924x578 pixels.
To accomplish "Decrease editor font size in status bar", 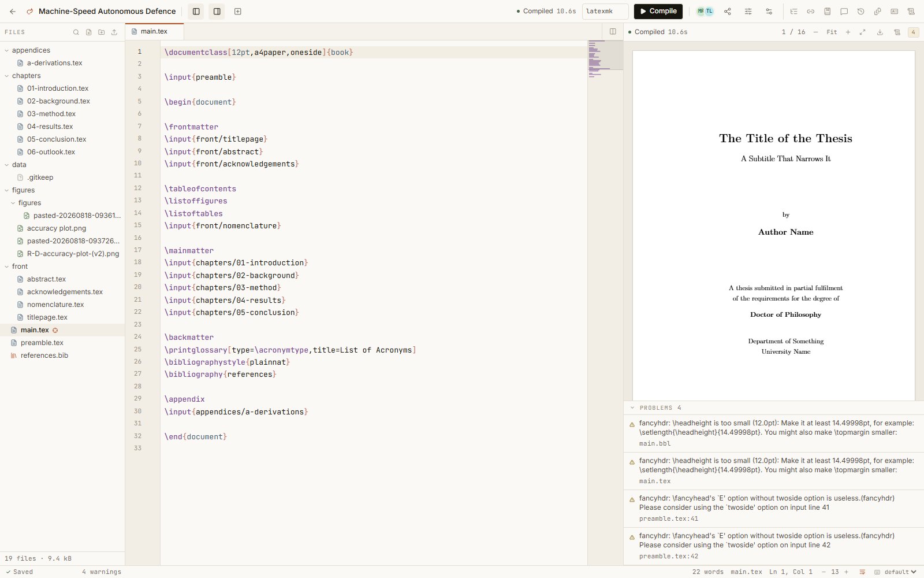I will click(824, 572).
